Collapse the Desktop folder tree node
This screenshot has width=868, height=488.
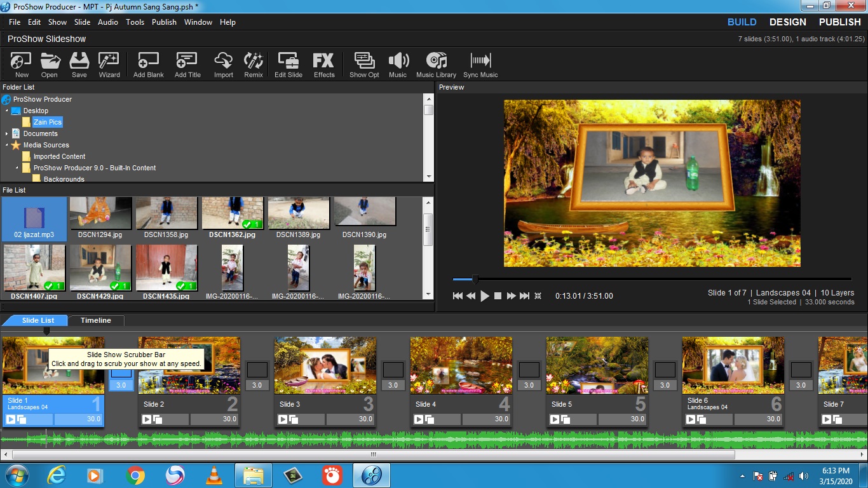tap(7, 111)
